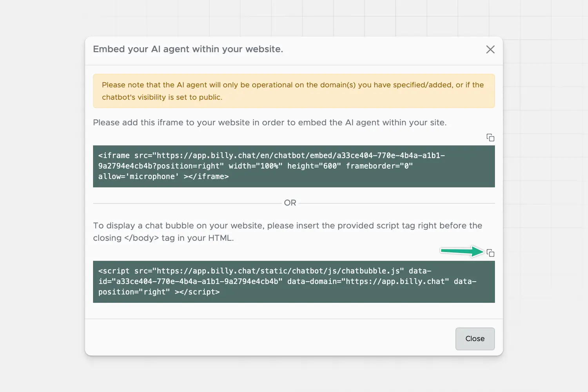Image resolution: width=588 pixels, height=392 pixels.
Task: Select the iframe code block
Action: (294, 166)
